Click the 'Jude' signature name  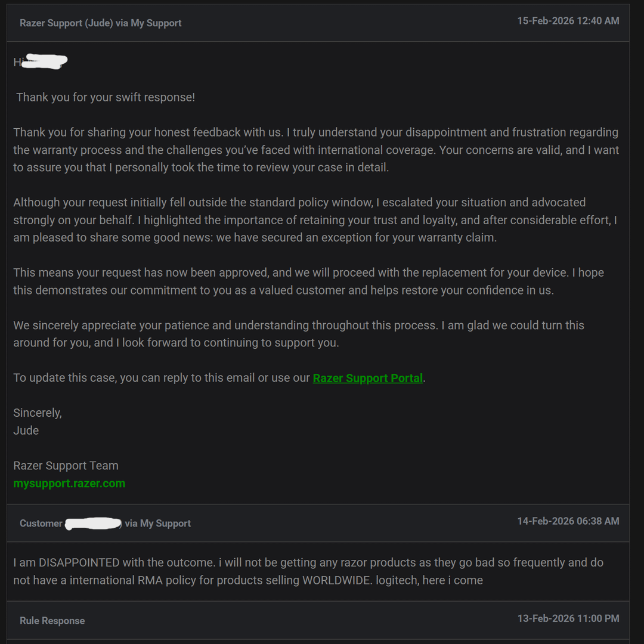pyautogui.click(x=26, y=431)
